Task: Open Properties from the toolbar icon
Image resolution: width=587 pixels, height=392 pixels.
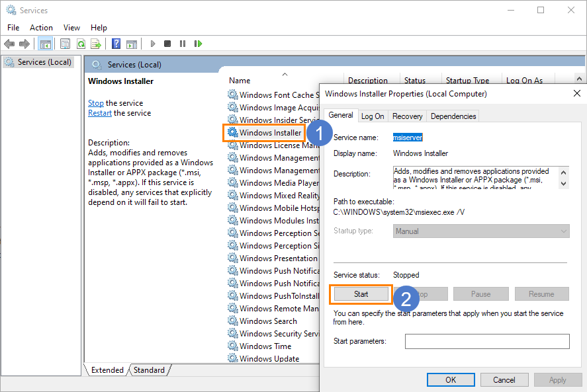Action: tap(65, 44)
